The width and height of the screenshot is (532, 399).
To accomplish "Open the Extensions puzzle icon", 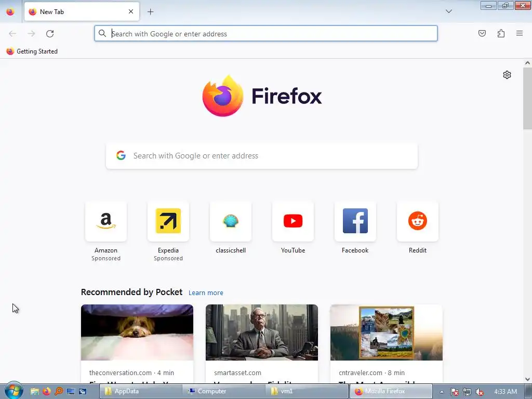I will pyautogui.click(x=501, y=33).
